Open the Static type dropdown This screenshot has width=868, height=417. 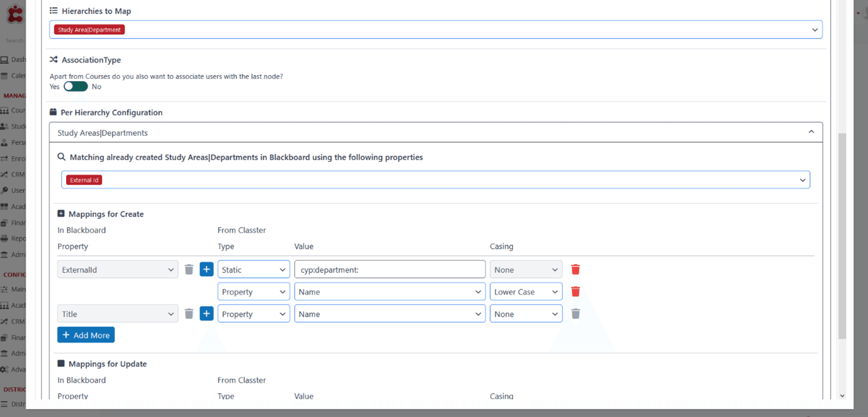pos(253,270)
